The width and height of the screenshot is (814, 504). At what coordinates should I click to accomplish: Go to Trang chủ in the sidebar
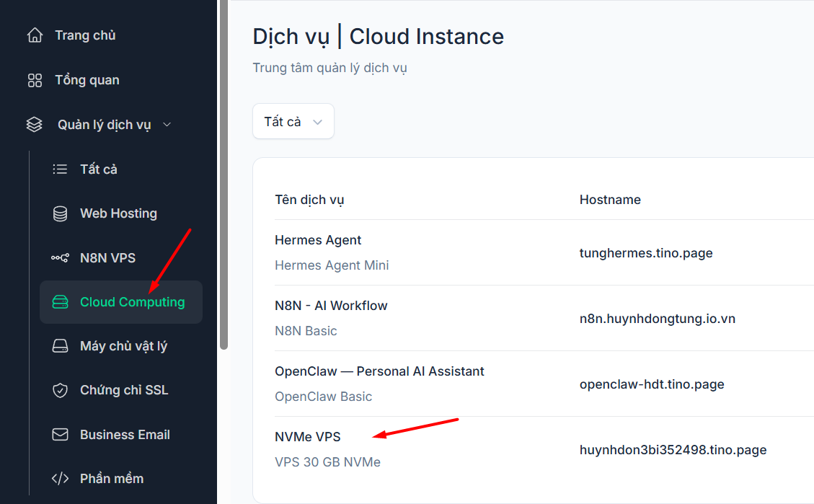(x=85, y=35)
